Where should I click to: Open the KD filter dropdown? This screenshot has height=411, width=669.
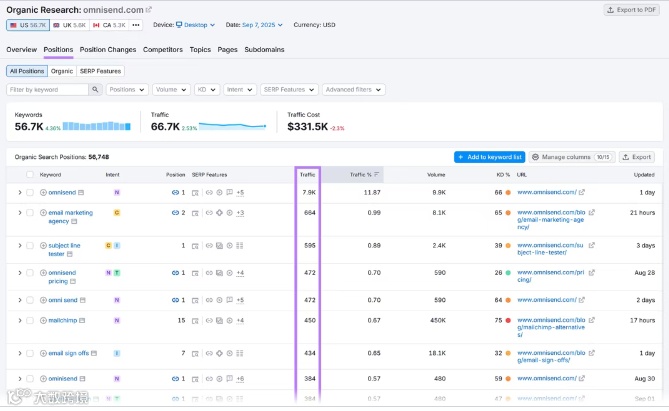point(207,90)
